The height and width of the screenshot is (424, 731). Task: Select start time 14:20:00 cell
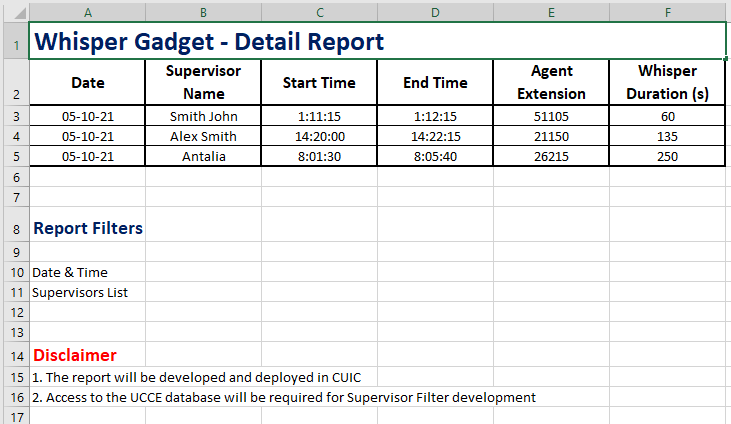coord(319,136)
